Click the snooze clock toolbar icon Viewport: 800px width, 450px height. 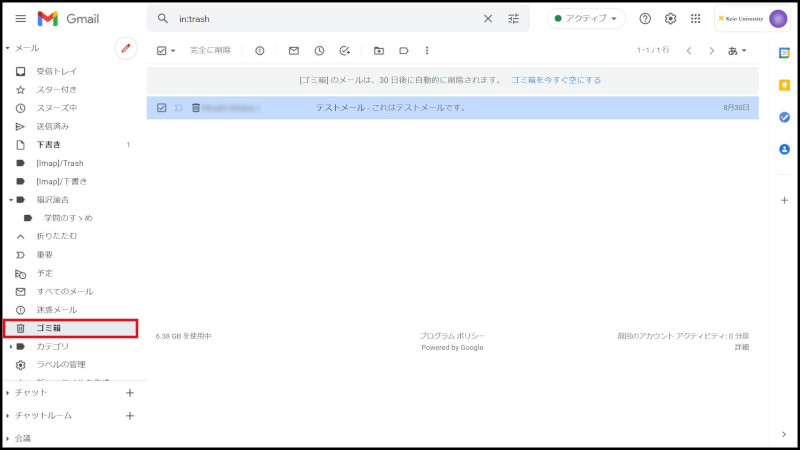point(319,50)
